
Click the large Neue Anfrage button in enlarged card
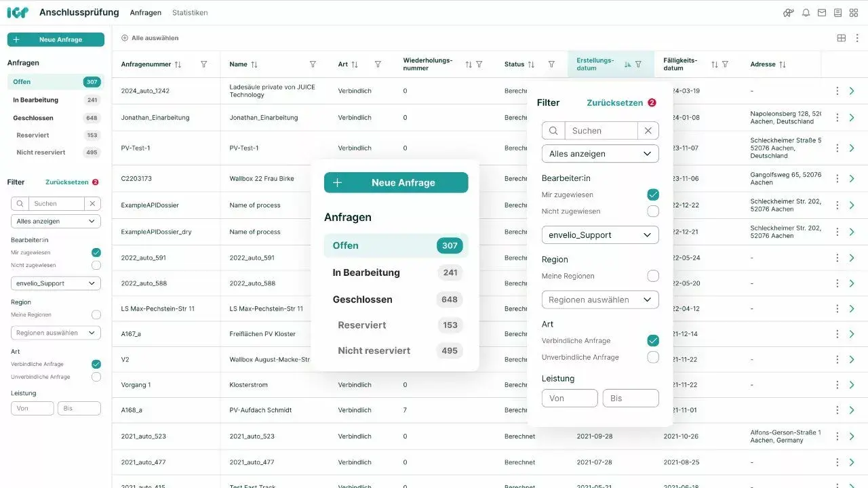(x=396, y=183)
